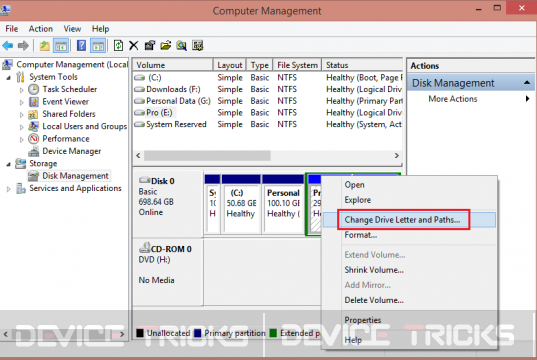Click the volume list scroll left arrow

138,156
